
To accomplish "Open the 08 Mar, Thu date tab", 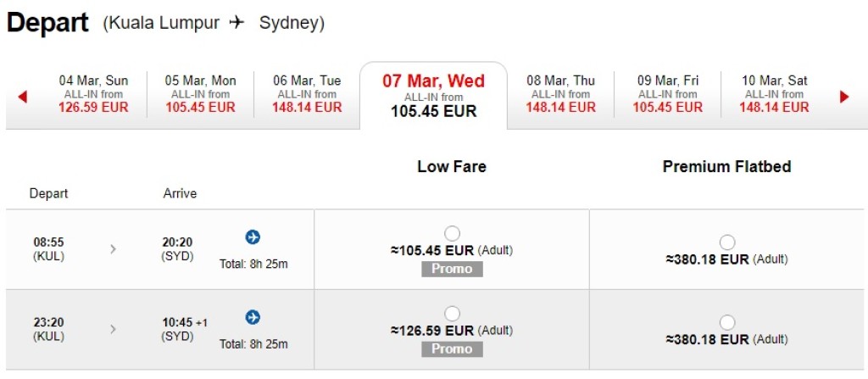I will coord(560,94).
